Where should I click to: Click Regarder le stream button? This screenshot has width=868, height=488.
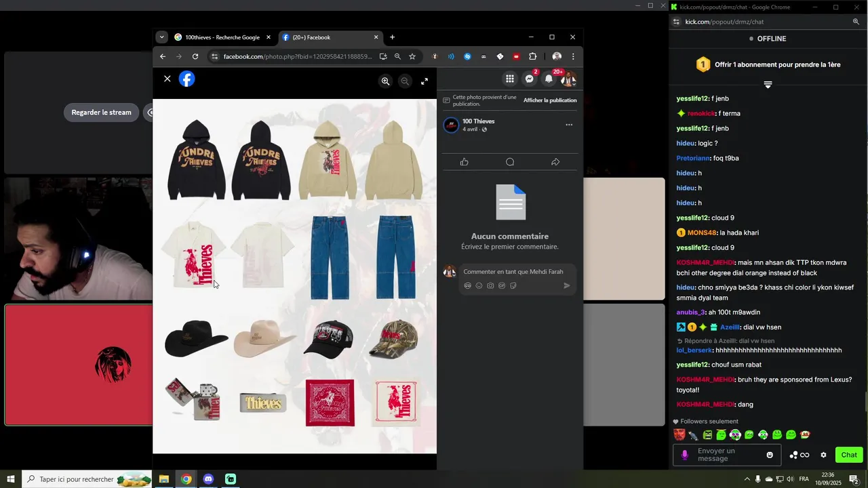102,113
